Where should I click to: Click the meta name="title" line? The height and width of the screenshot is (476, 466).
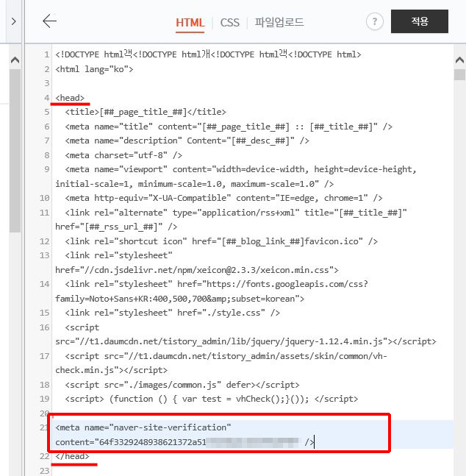pos(229,127)
